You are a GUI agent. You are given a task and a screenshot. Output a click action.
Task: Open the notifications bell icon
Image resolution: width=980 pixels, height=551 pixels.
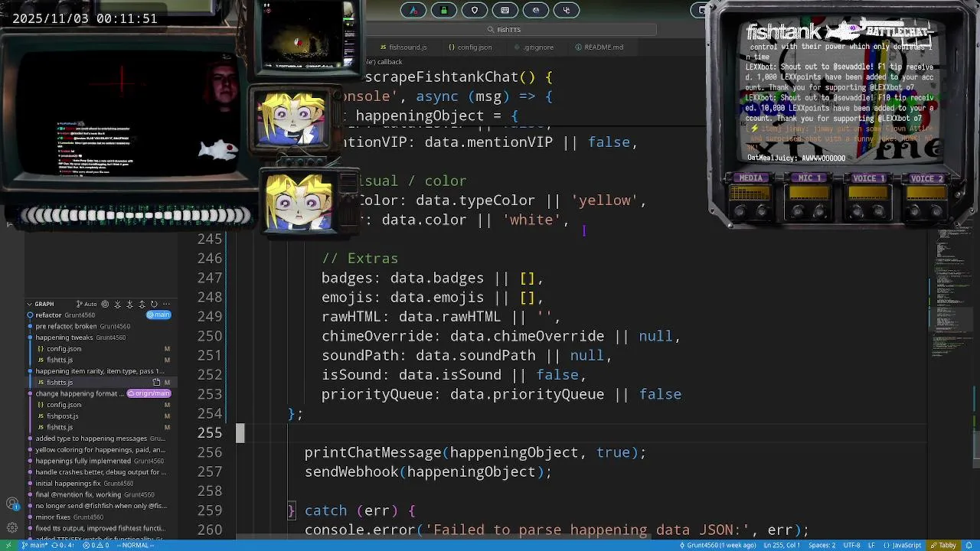(969, 546)
